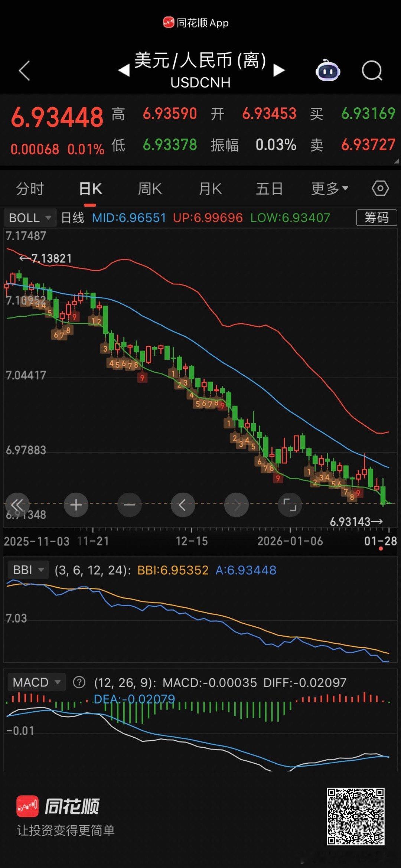Tap the open value 6.93453

tap(270, 114)
